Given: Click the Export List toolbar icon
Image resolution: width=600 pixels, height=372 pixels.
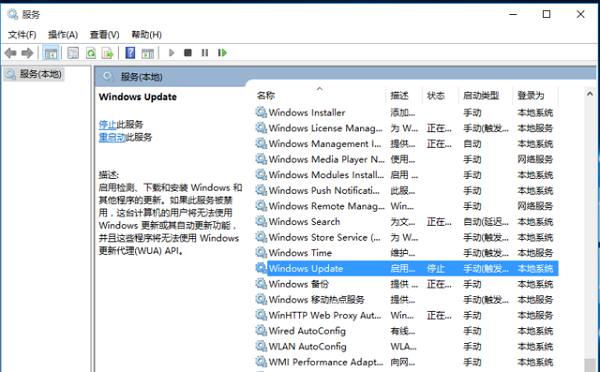Looking at the screenshot, I should 108,53.
